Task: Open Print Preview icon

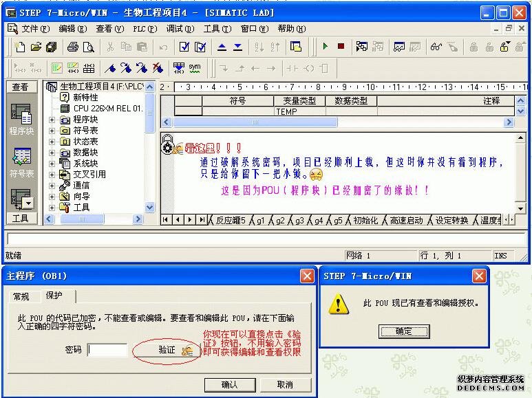Action: (x=88, y=47)
